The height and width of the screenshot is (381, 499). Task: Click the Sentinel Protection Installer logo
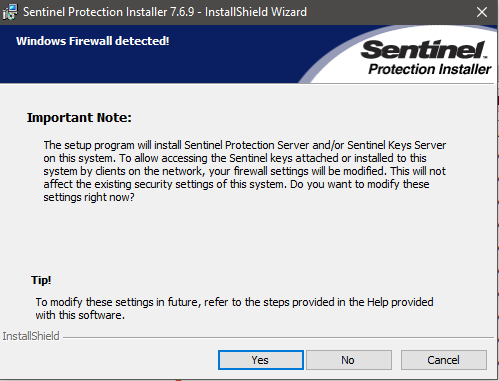tap(426, 58)
